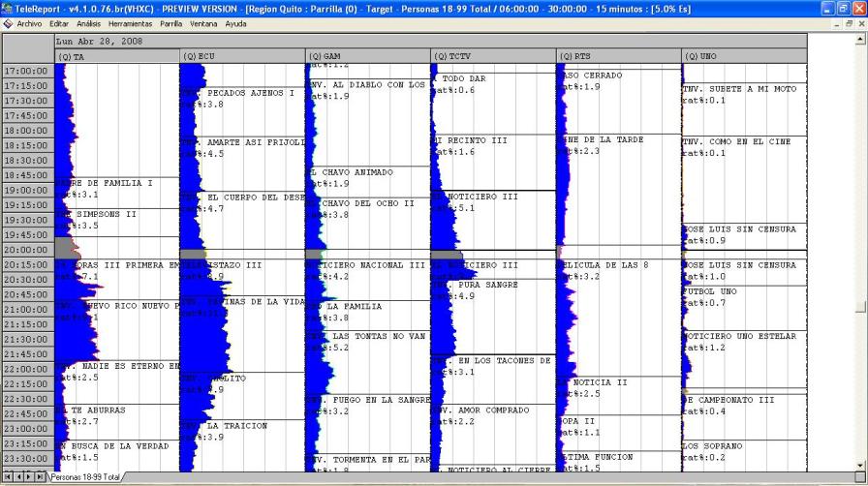Select the Personas 18-99 Total sheet tab
This screenshot has height=486, width=868.
point(85,476)
